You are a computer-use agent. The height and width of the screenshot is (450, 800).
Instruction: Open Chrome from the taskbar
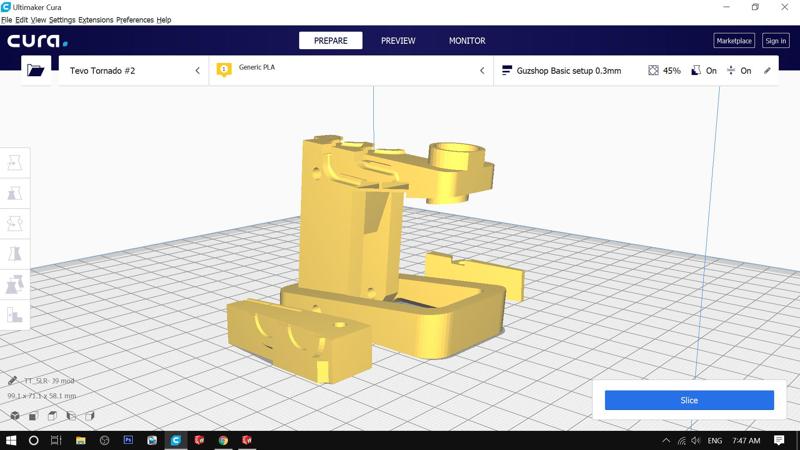223,440
